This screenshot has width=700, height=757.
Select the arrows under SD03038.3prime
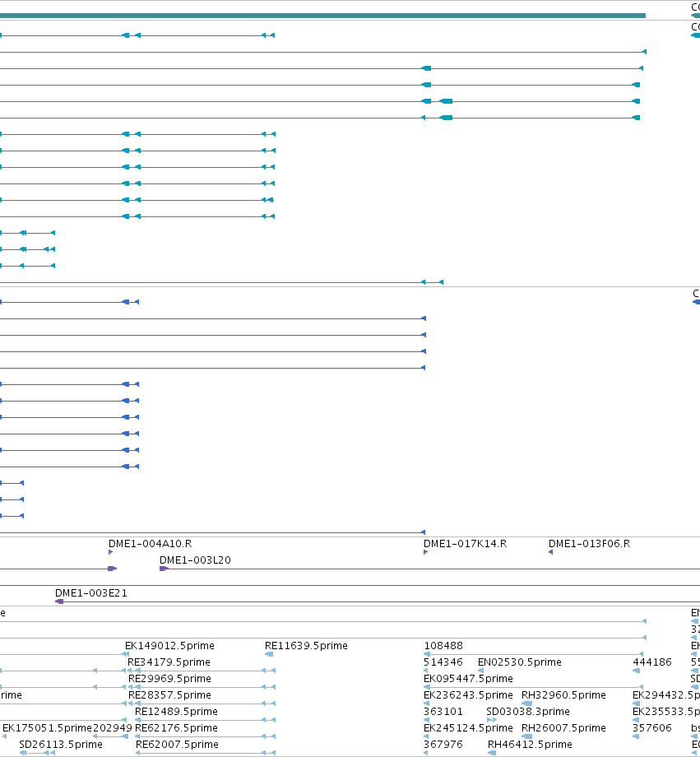tap(491, 719)
